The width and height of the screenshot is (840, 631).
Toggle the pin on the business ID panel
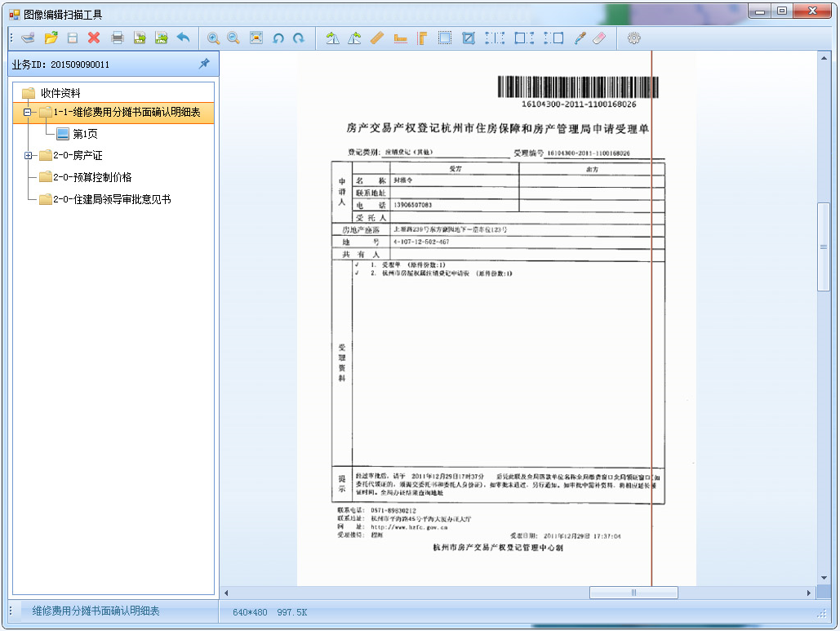click(204, 64)
